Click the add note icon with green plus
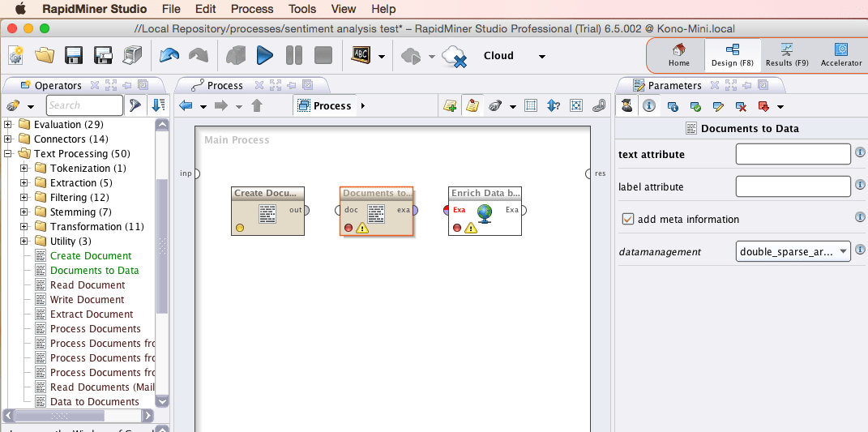Viewport: 868px width, 432px height. pyautogui.click(x=450, y=105)
